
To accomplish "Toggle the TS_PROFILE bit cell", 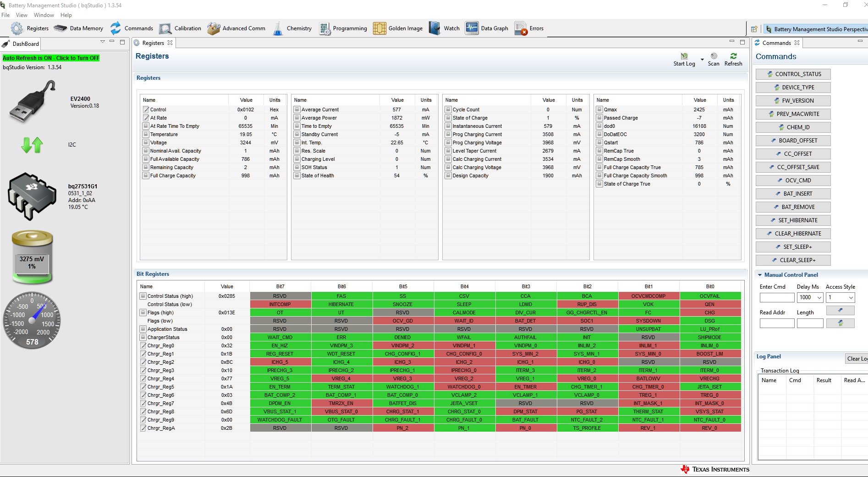I will (x=587, y=428).
